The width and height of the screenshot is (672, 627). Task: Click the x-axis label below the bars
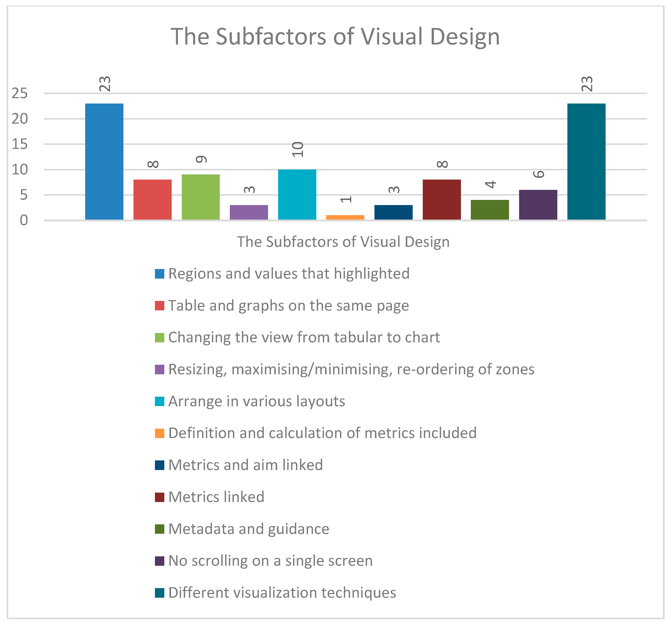[x=343, y=242]
